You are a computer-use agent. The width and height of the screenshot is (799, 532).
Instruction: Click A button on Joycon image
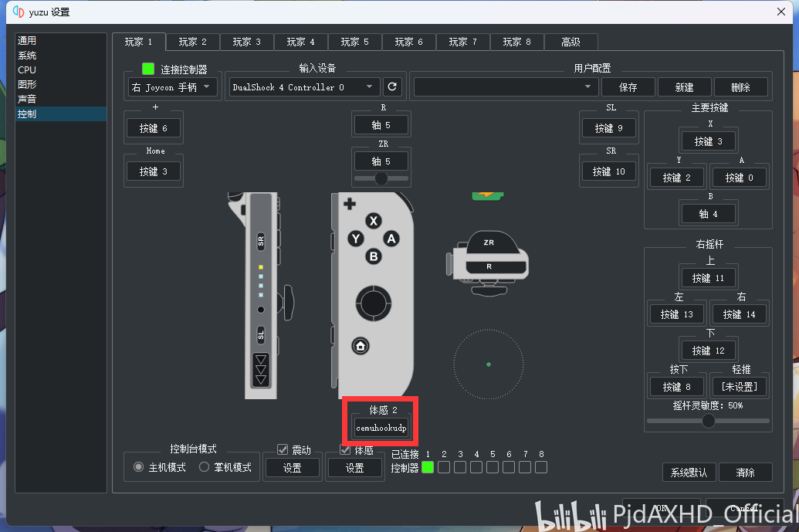click(391, 239)
